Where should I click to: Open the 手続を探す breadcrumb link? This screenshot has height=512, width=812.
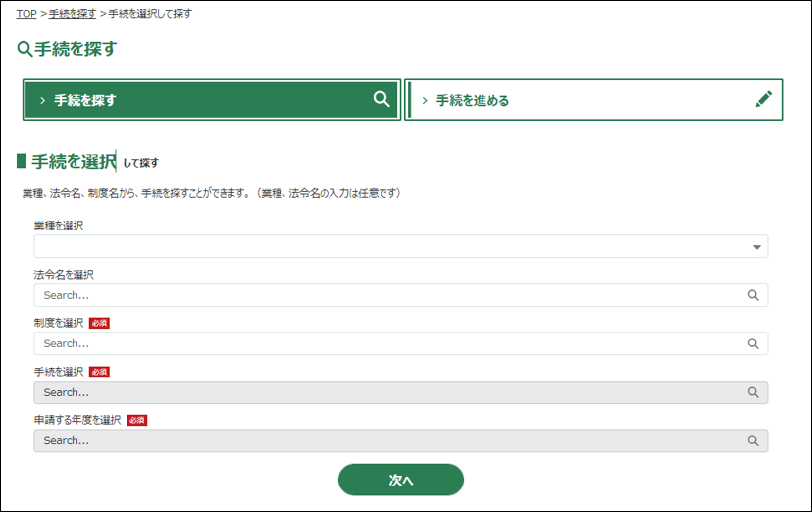click(73, 14)
